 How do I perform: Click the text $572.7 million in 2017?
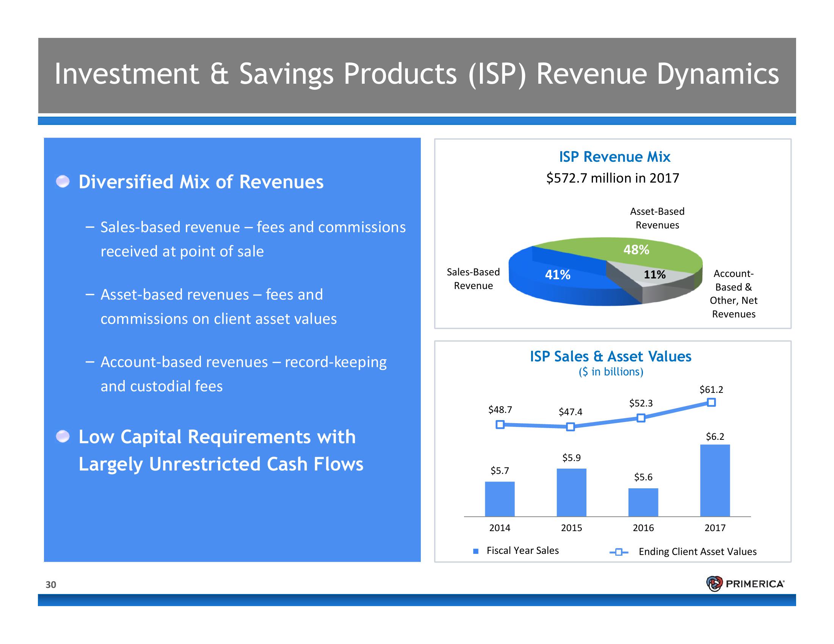point(613,178)
